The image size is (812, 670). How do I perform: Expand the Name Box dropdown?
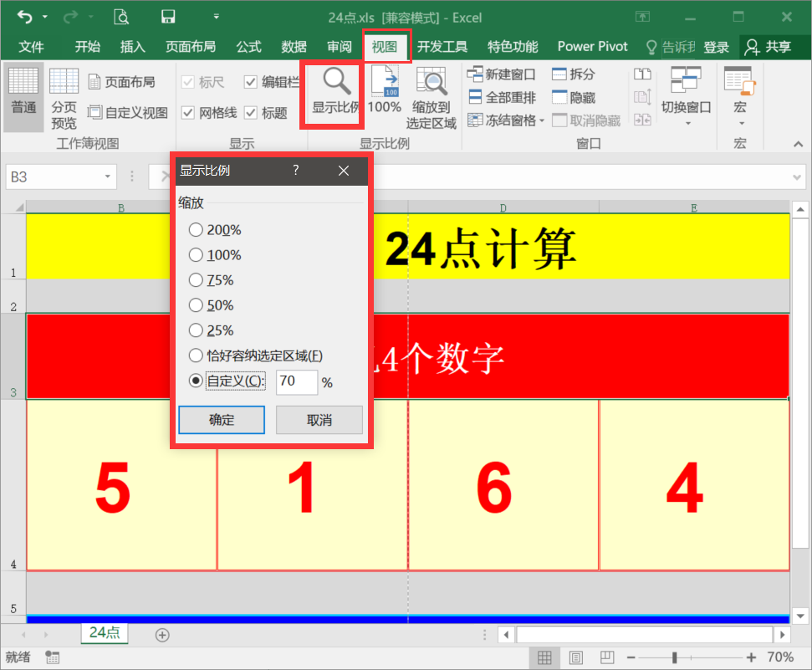pos(108,176)
